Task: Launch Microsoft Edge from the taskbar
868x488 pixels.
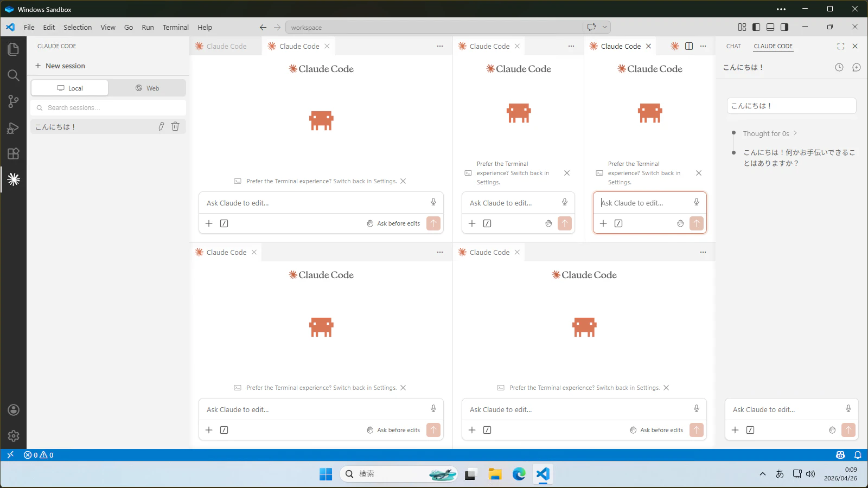Action: [x=519, y=474]
